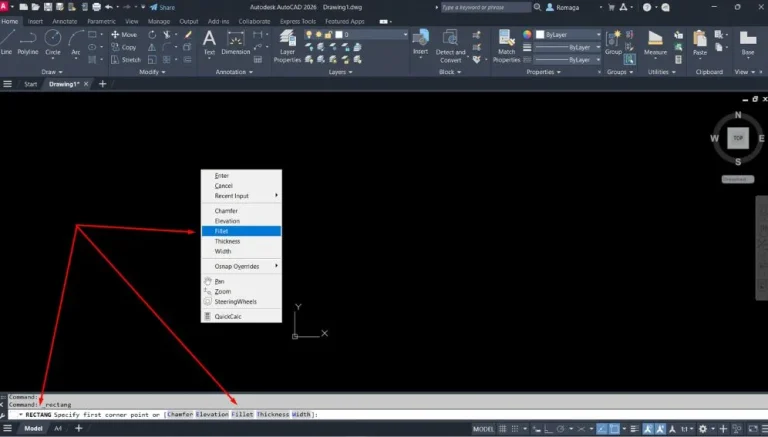Choose Fillet from the context menu
The height and width of the screenshot is (437, 768).
point(241,231)
